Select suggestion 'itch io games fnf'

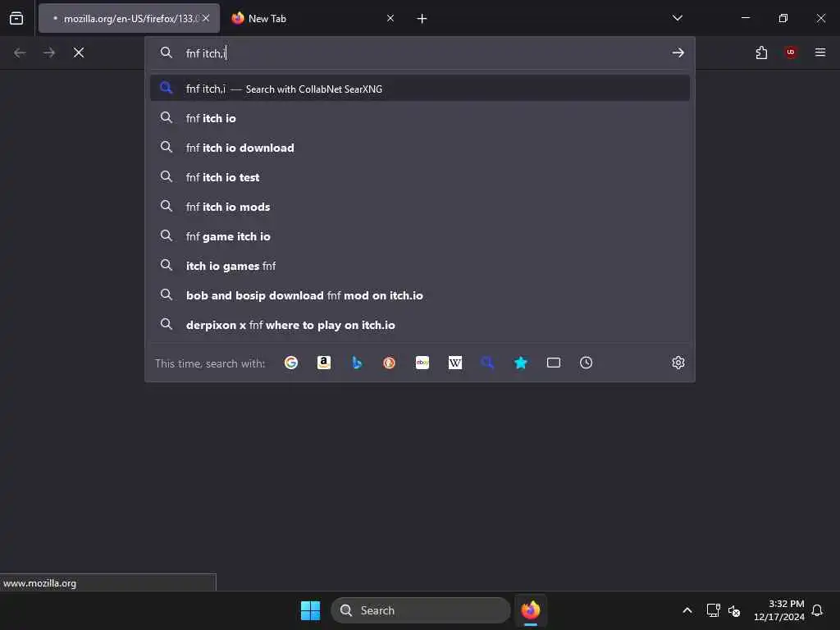point(419,266)
